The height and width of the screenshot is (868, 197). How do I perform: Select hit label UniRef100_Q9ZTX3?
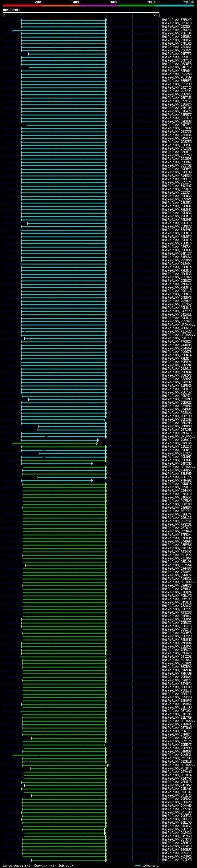[177, 88]
